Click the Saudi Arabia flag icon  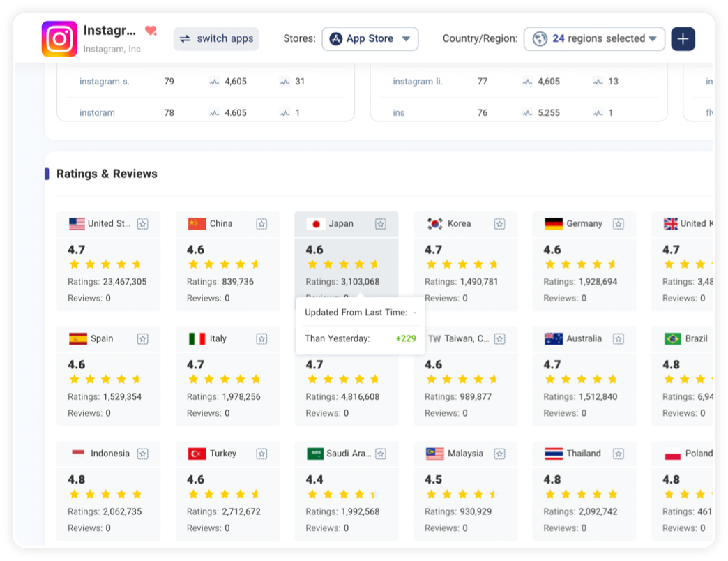point(315,454)
